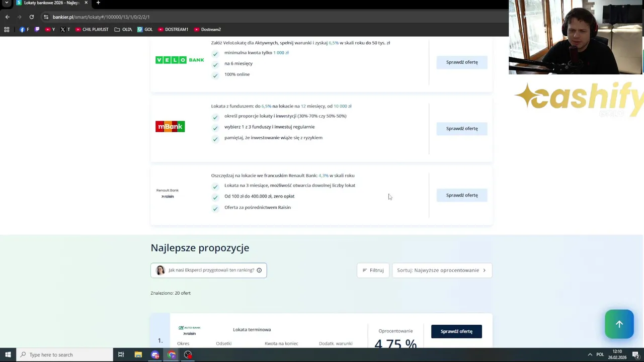Open a new browser tab with the plus button
The width and height of the screenshot is (644, 362).
point(98,3)
